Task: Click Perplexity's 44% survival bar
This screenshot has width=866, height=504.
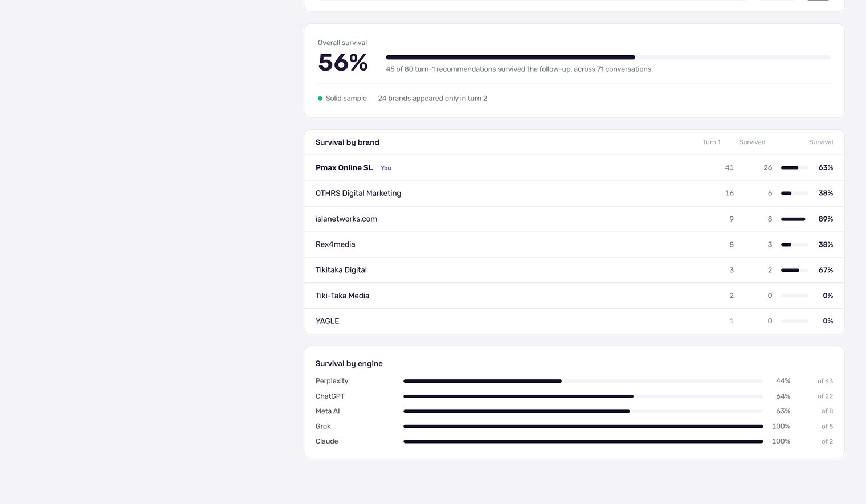Action: (x=583, y=381)
